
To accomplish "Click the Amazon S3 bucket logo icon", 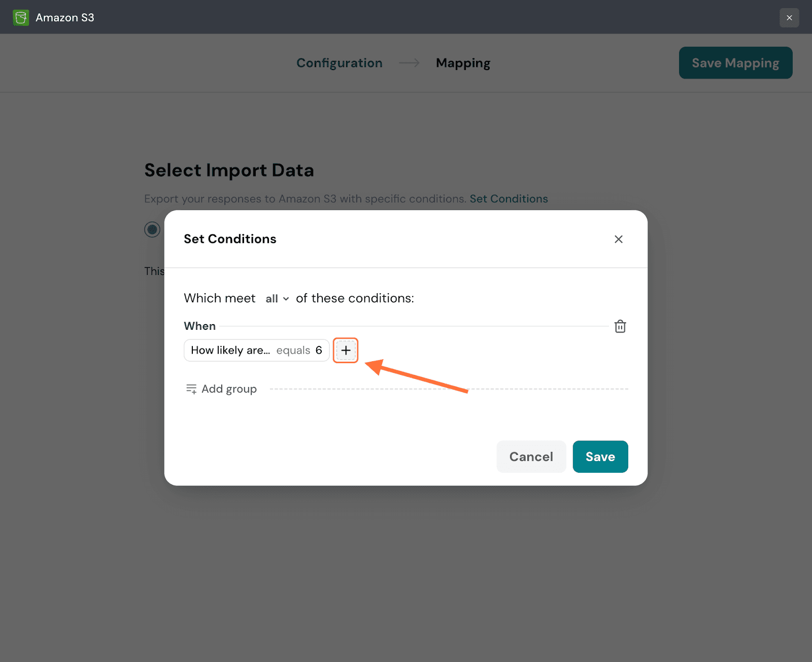I will tap(21, 18).
